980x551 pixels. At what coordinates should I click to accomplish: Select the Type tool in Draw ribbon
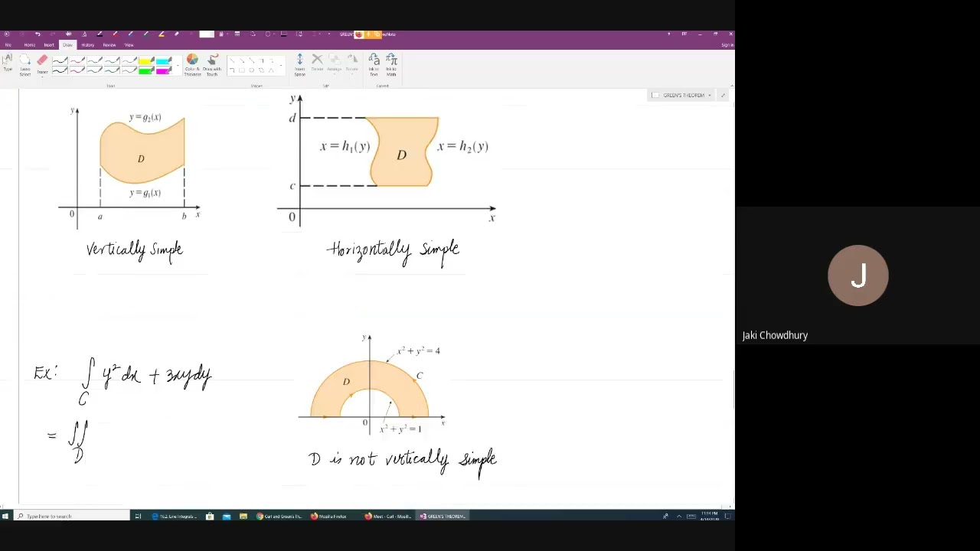click(x=8, y=64)
